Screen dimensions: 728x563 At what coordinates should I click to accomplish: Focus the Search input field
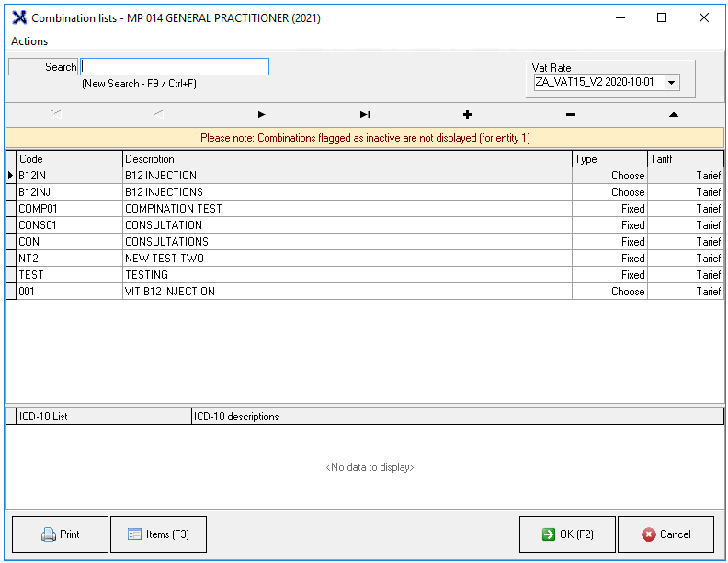175,66
